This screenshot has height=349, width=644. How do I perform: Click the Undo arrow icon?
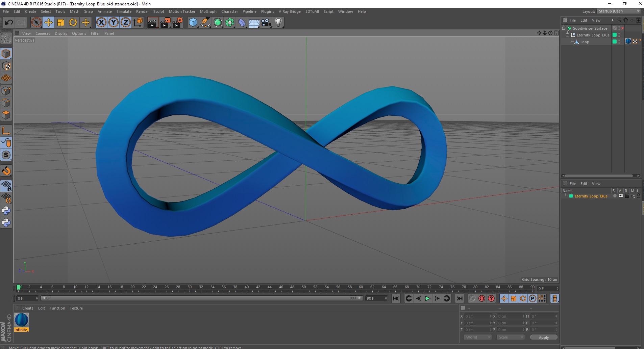click(x=9, y=23)
